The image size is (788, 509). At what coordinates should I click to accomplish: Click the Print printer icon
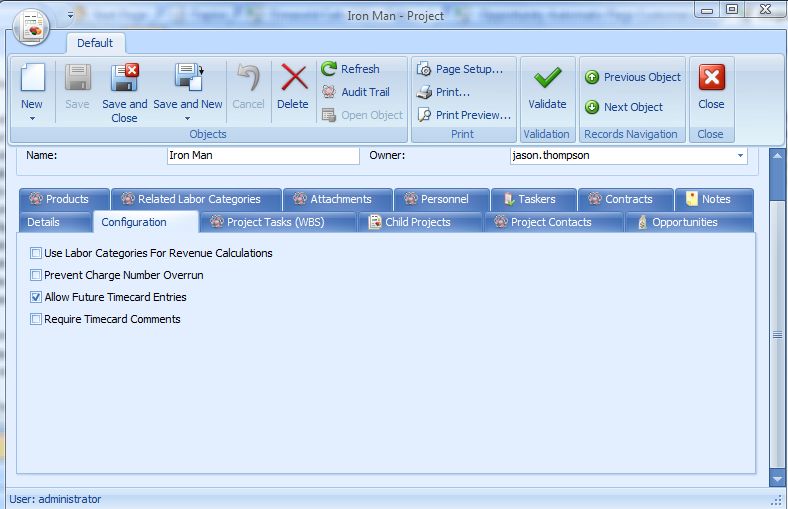[x=424, y=92]
